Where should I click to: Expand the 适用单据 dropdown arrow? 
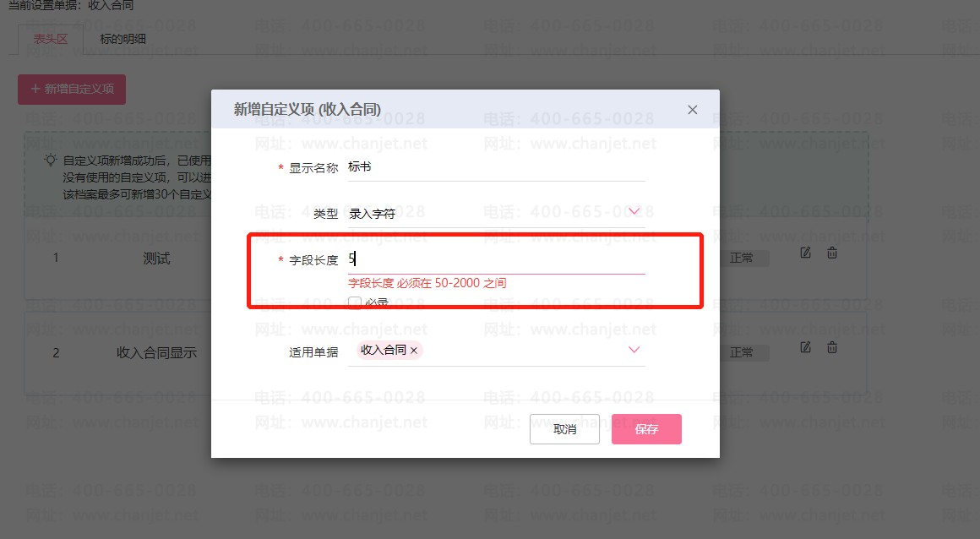click(x=634, y=350)
